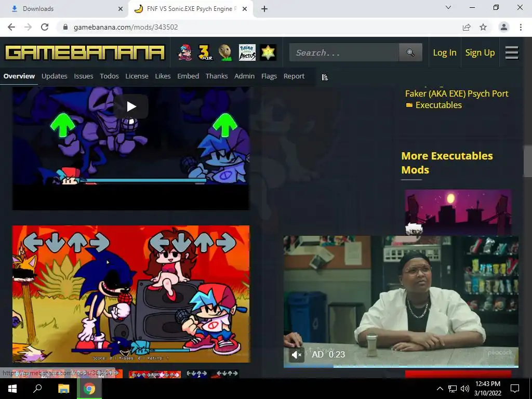Go forward in browser history
Image resolution: width=532 pixels, height=399 pixels.
28,27
